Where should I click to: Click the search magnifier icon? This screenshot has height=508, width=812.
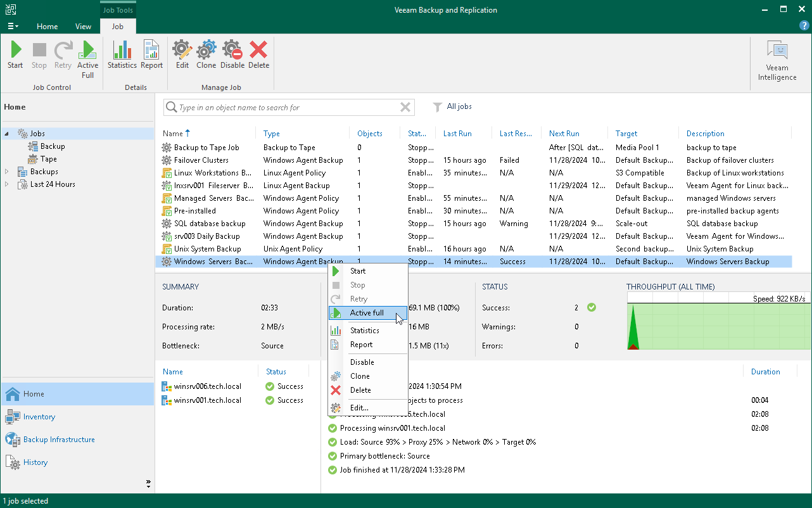pos(171,108)
